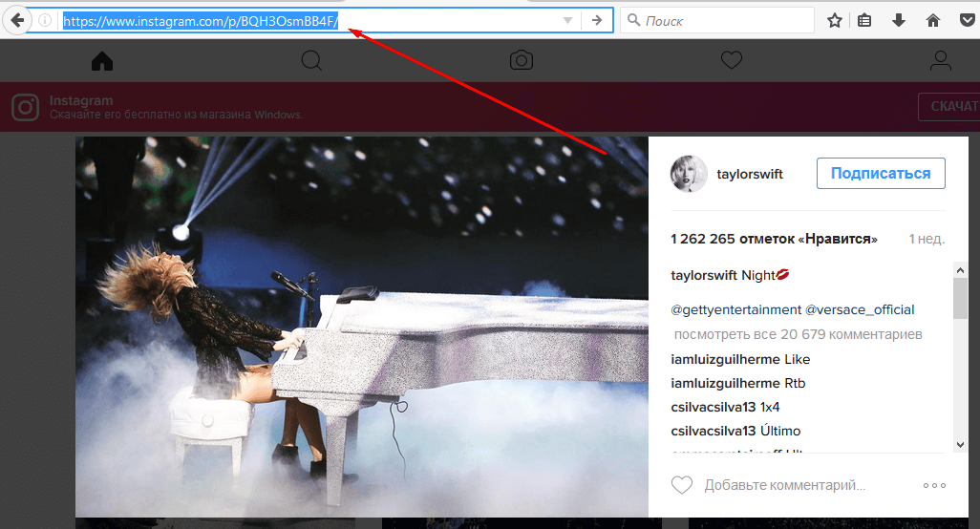Image resolution: width=980 pixels, height=529 pixels.
Task: Click the browser back arrow button
Action: click(16, 20)
